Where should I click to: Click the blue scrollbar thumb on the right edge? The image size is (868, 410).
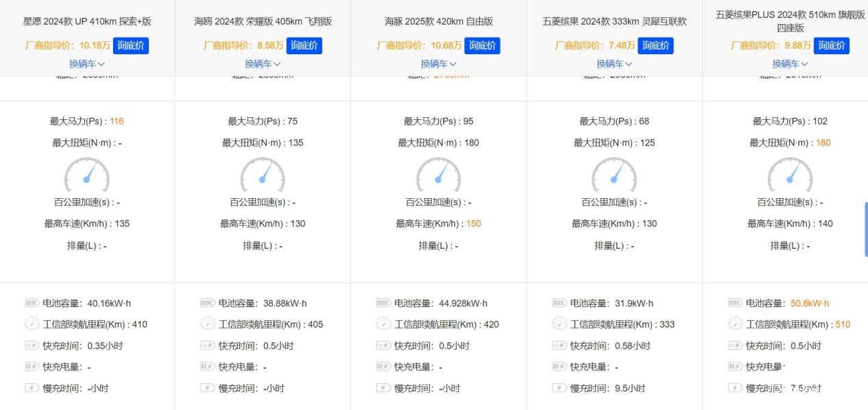(x=865, y=230)
